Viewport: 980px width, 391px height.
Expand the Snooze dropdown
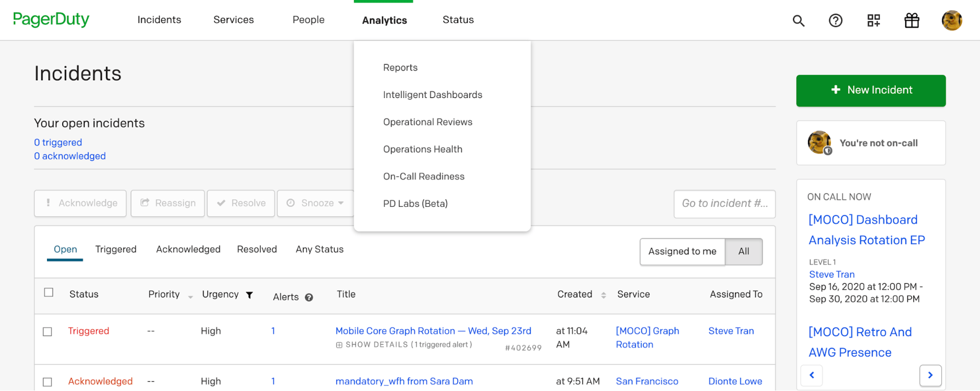(x=315, y=203)
